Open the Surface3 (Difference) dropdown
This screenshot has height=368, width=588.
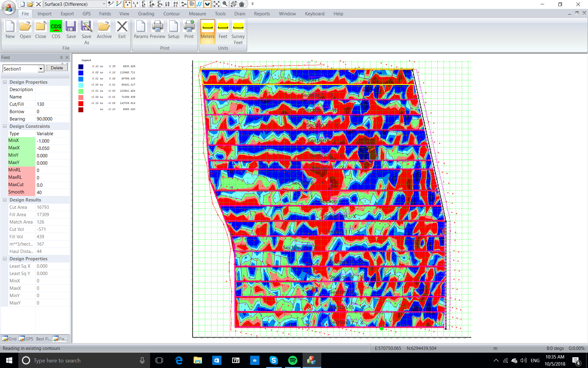click(x=104, y=4)
